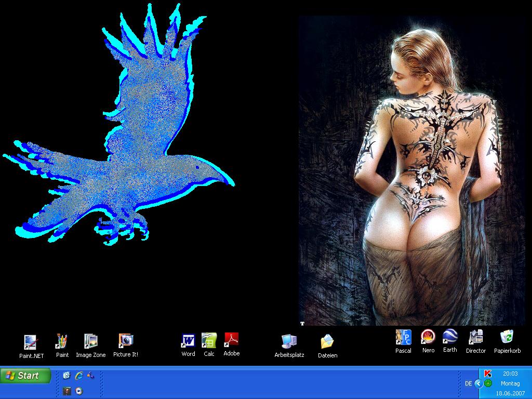The width and height of the screenshot is (532, 399).
Task: Open Arbeitsplatz (My Computer) icon
Action: click(x=289, y=342)
